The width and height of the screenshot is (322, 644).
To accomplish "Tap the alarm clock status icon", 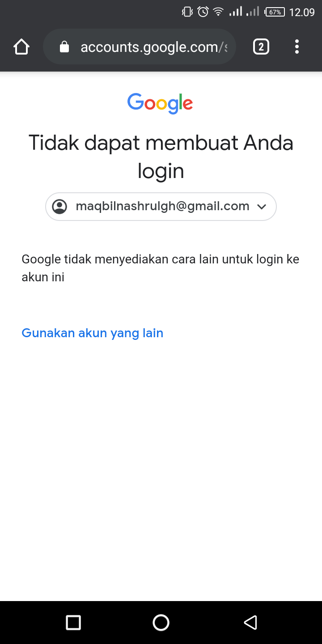I will click(203, 12).
